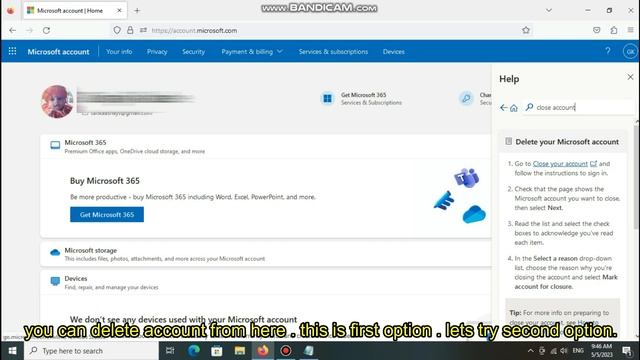The height and width of the screenshot is (360, 640).
Task: Open the taskbar clock and date
Action: 602,351
